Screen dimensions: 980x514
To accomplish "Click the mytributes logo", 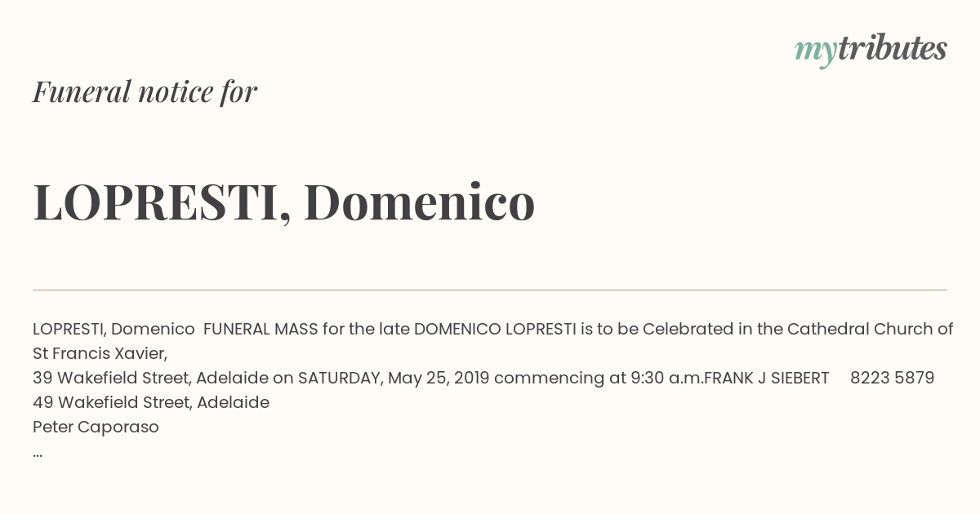I will [871, 50].
